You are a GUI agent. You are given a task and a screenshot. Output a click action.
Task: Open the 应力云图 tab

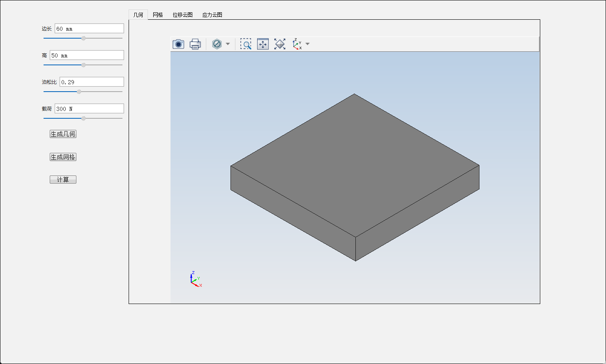212,15
